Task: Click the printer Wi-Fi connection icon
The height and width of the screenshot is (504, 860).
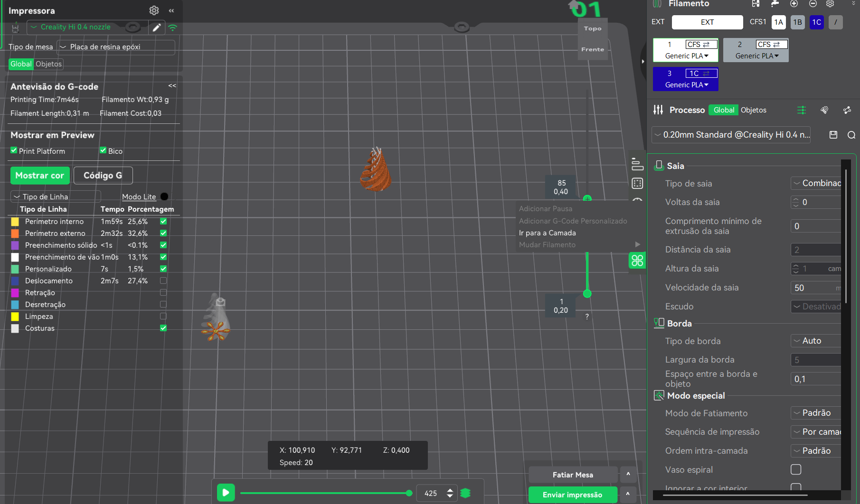Action: [172, 28]
